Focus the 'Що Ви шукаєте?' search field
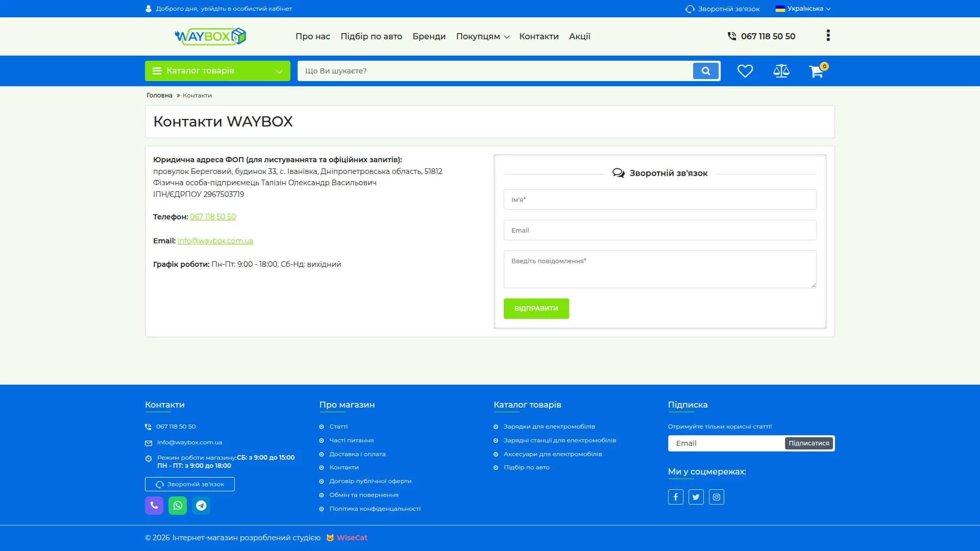980x551 pixels. (x=495, y=71)
